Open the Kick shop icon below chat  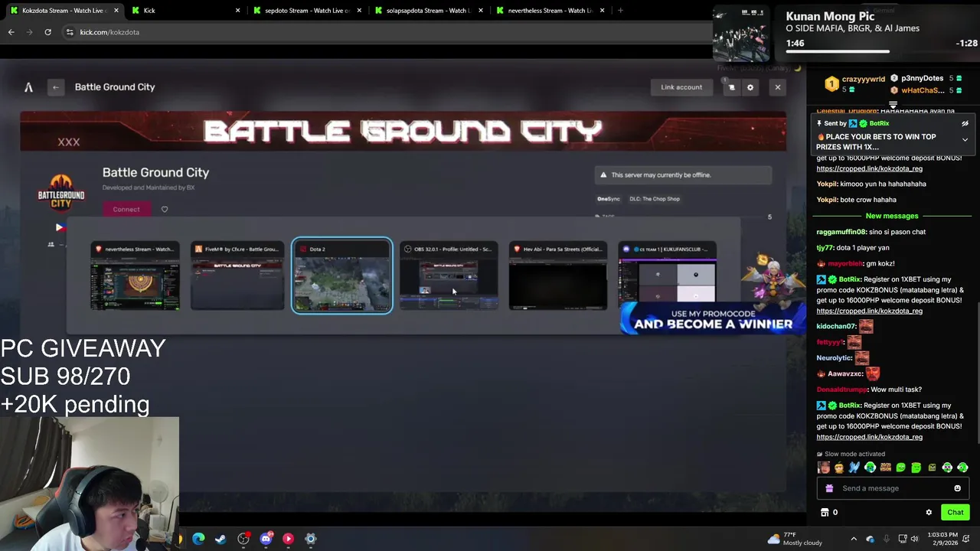point(825,512)
